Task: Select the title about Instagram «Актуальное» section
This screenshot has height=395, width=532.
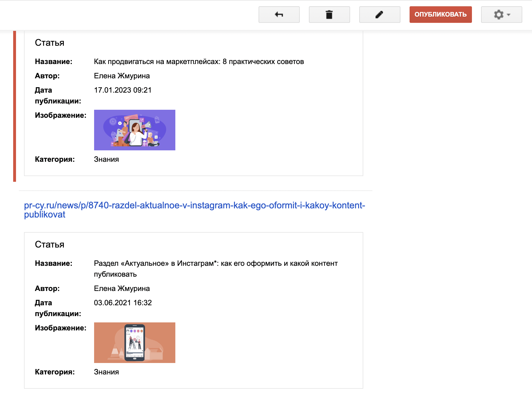Action: pos(215,264)
